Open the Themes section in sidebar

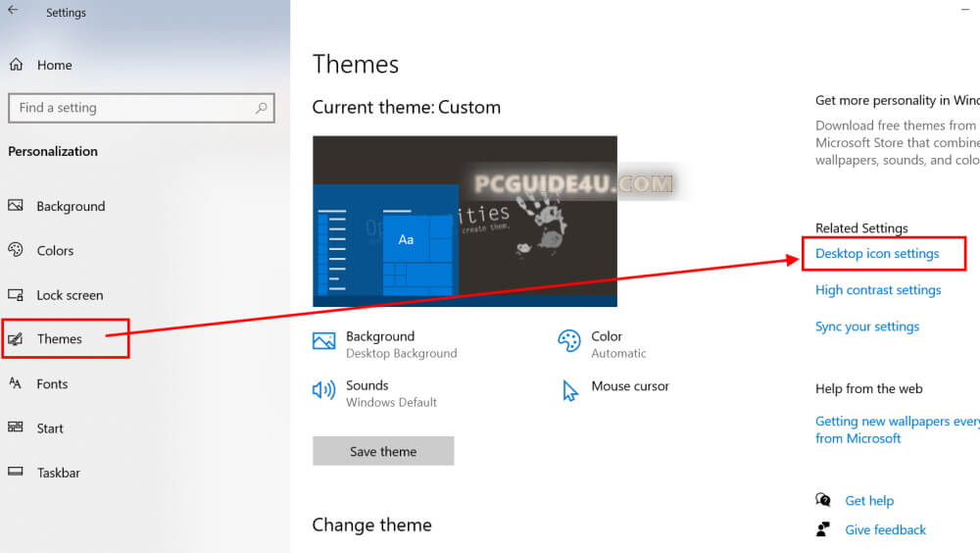(x=60, y=339)
